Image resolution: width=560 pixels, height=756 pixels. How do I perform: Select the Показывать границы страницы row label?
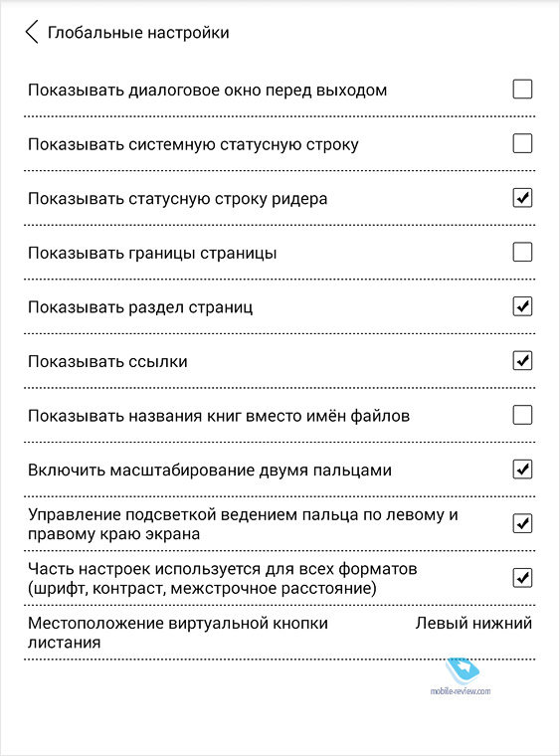(152, 253)
